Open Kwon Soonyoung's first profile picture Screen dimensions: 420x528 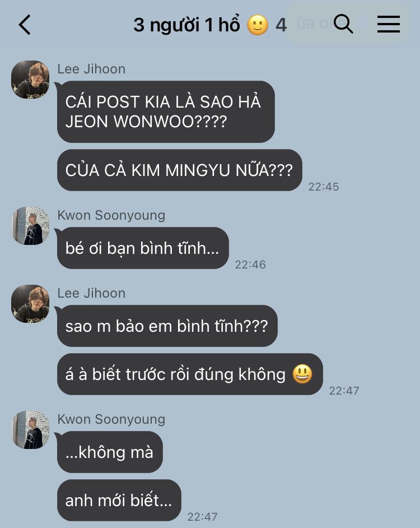(x=30, y=226)
